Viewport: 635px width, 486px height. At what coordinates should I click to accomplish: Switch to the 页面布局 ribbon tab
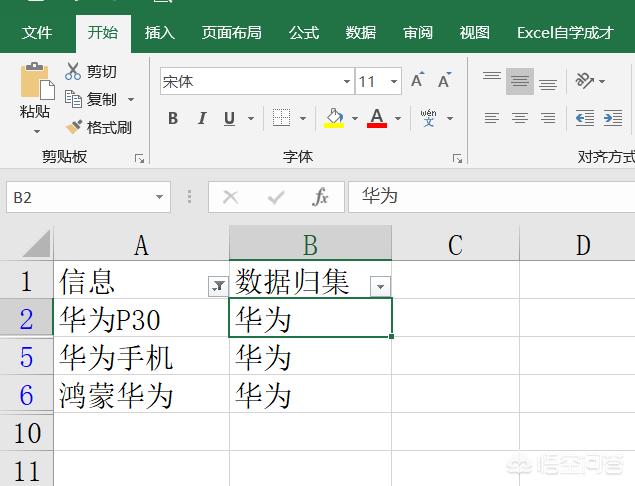232,33
